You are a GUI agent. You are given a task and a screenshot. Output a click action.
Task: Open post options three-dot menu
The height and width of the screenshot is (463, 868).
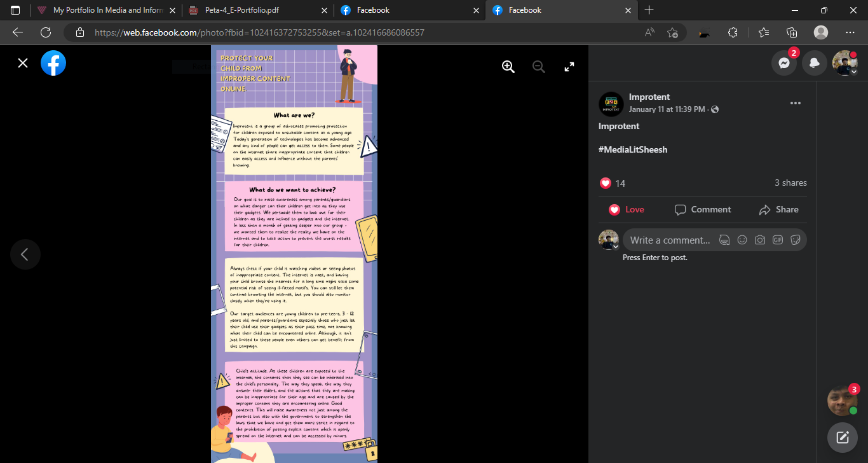click(x=795, y=103)
